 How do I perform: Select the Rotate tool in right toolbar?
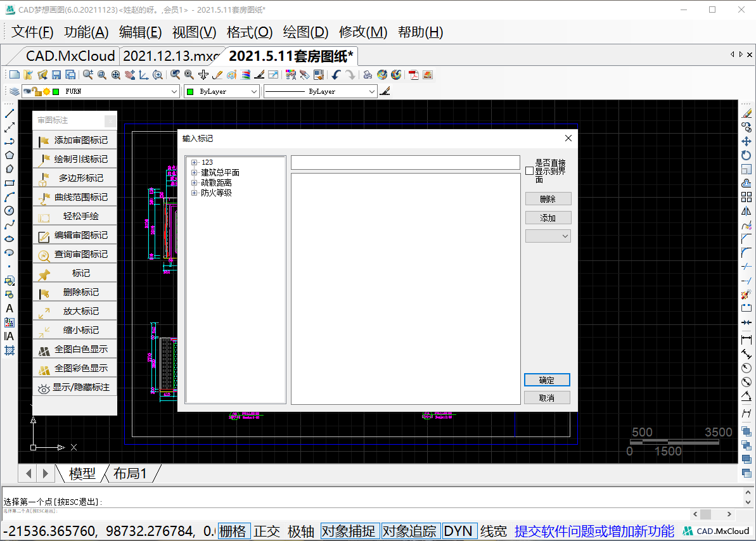(746, 155)
